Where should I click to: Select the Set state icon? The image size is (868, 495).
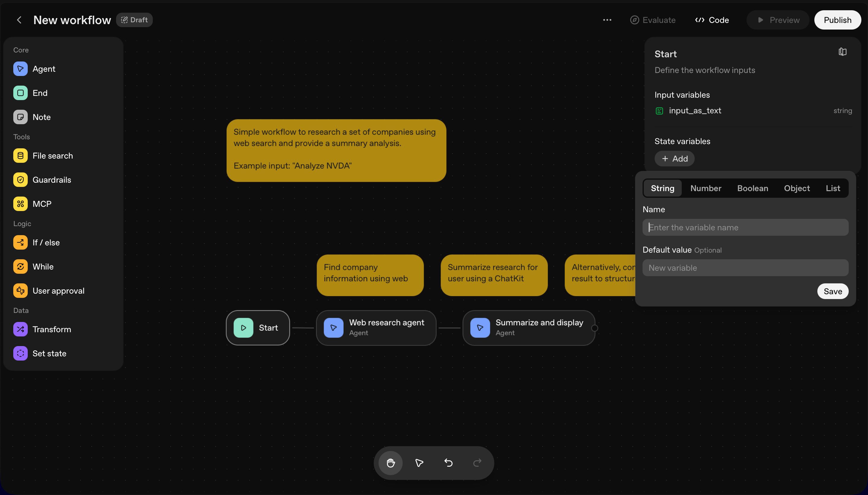point(20,353)
